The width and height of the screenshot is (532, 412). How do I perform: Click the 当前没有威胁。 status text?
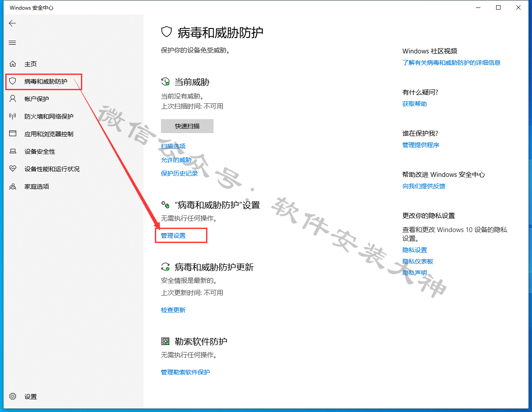click(182, 96)
